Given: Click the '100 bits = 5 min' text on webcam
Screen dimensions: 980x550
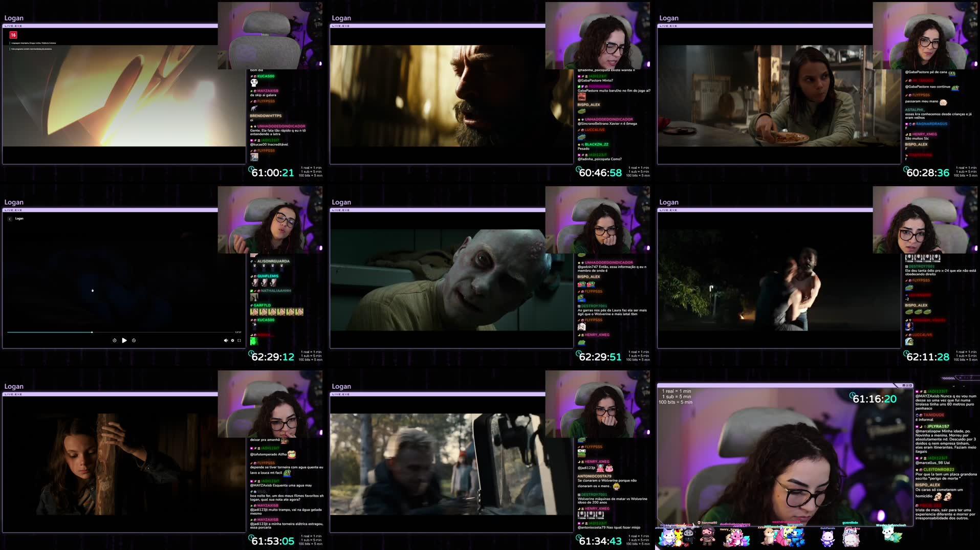Looking at the screenshot, I should (x=676, y=402).
